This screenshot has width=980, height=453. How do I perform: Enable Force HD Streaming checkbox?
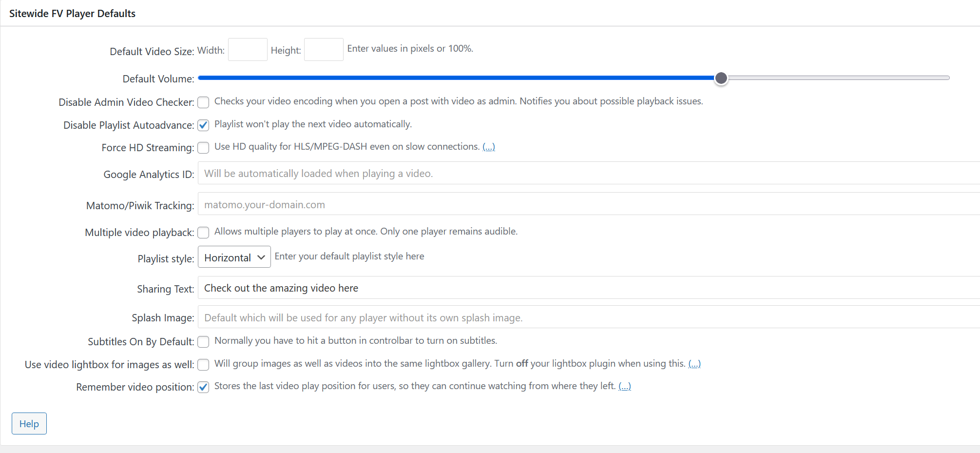pos(203,148)
